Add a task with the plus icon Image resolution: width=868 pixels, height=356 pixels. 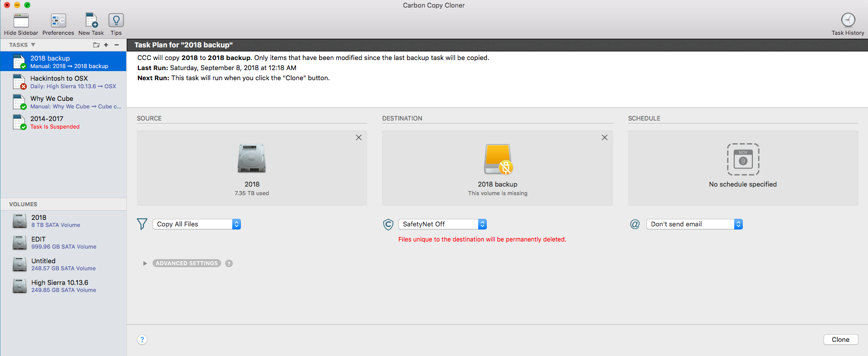pos(106,45)
